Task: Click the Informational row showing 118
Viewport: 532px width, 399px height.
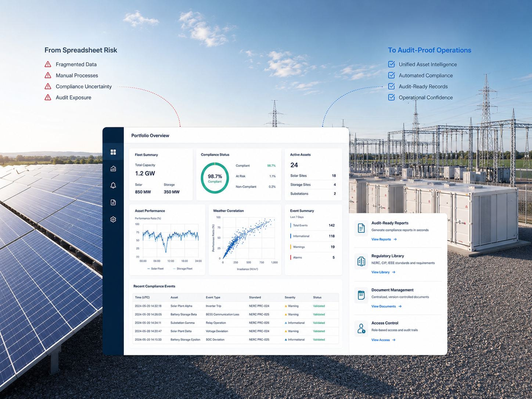Action: (x=313, y=236)
